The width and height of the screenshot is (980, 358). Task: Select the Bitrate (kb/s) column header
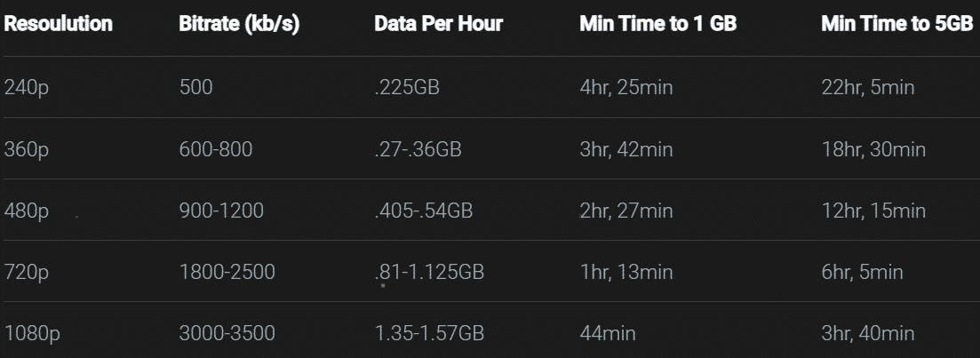[x=239, y=24]
